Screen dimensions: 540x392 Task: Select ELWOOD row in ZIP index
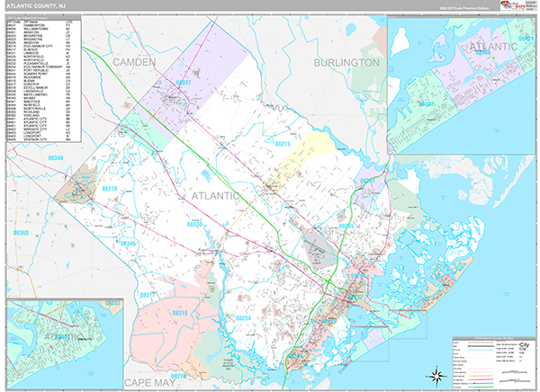[x=40, y=49]
